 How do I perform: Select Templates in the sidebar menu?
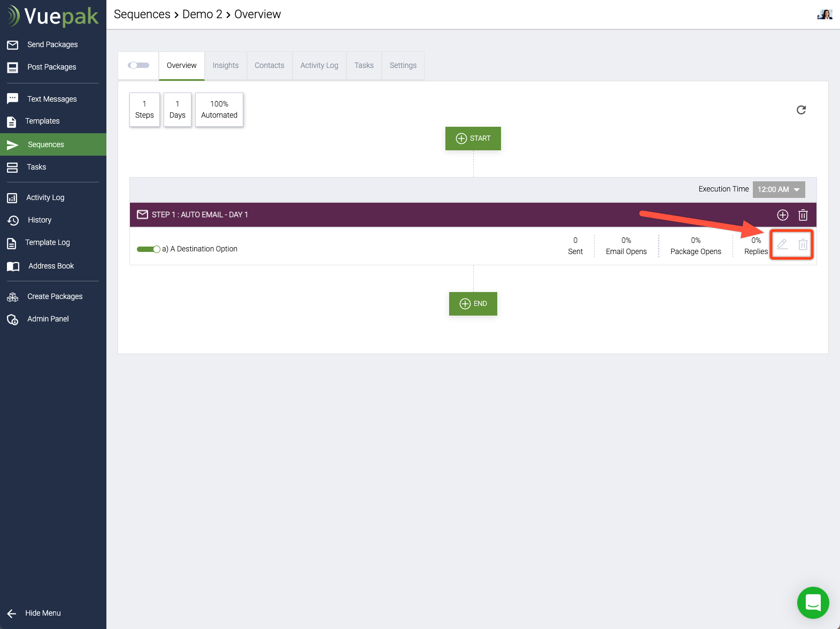coord(42,121)
